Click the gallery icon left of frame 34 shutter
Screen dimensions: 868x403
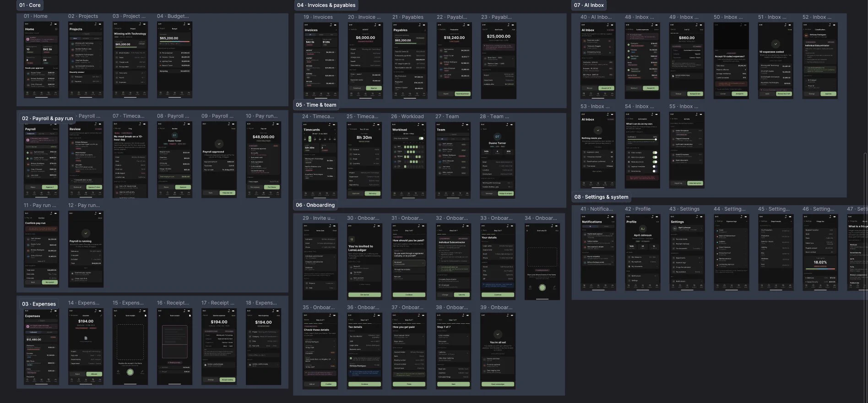pos(530,288)
